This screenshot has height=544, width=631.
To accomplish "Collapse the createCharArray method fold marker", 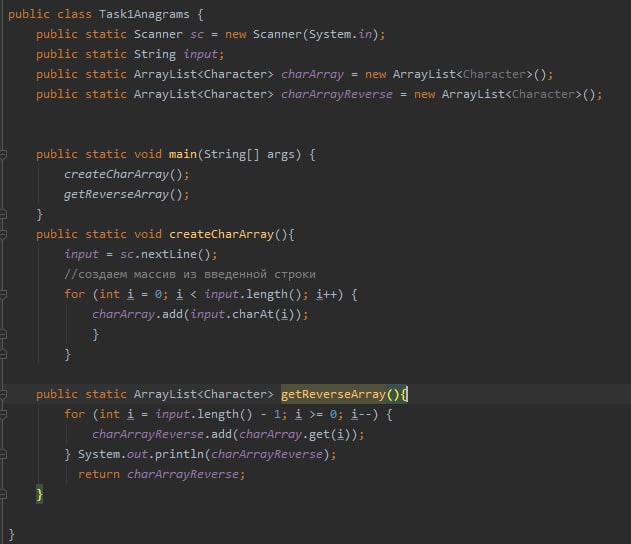I will (x=3, y=234).
